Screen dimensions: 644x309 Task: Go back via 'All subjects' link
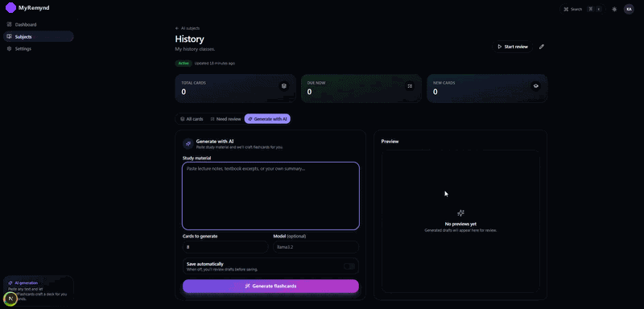pos(188,28)
